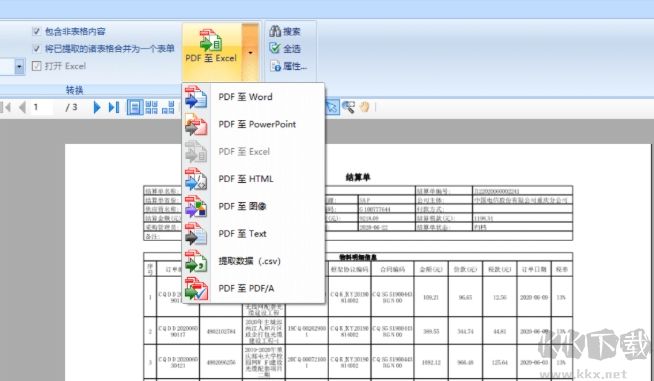The width and height of the screenshot is (654, 381).
Task: Toggle the 打开 Excel checkbox
Action: pyautogui.click(x=36, y=66)
